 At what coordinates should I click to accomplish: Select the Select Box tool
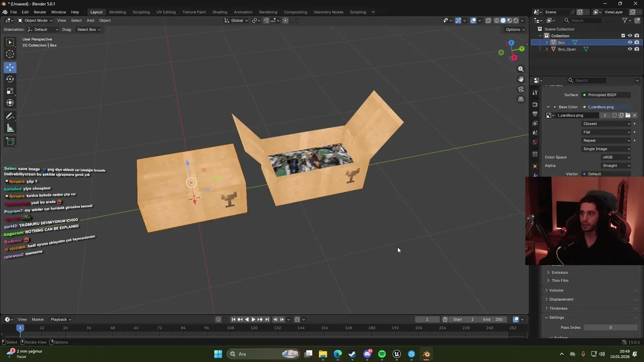tap(10, 42)
